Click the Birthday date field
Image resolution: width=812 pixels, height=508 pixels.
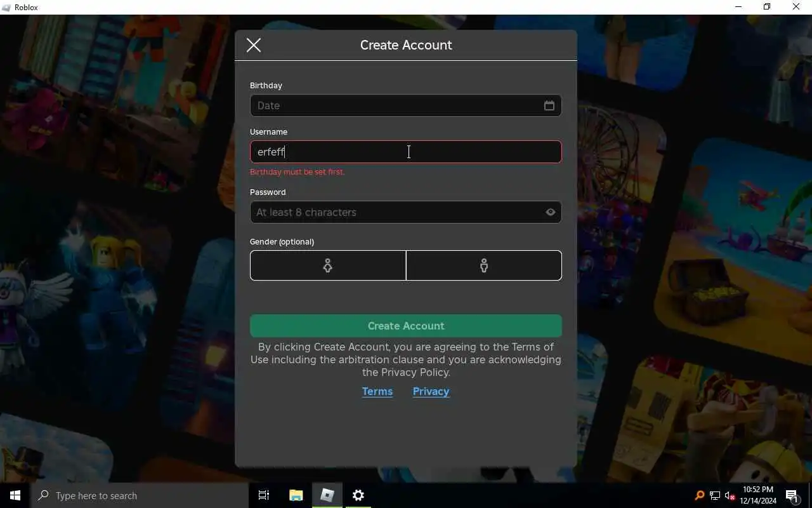[x=405, y=105]
